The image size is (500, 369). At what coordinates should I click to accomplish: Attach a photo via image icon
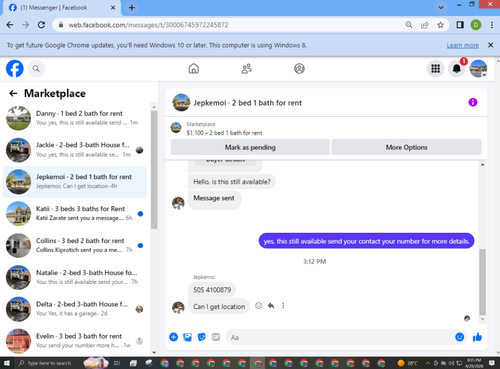point(187,337)
